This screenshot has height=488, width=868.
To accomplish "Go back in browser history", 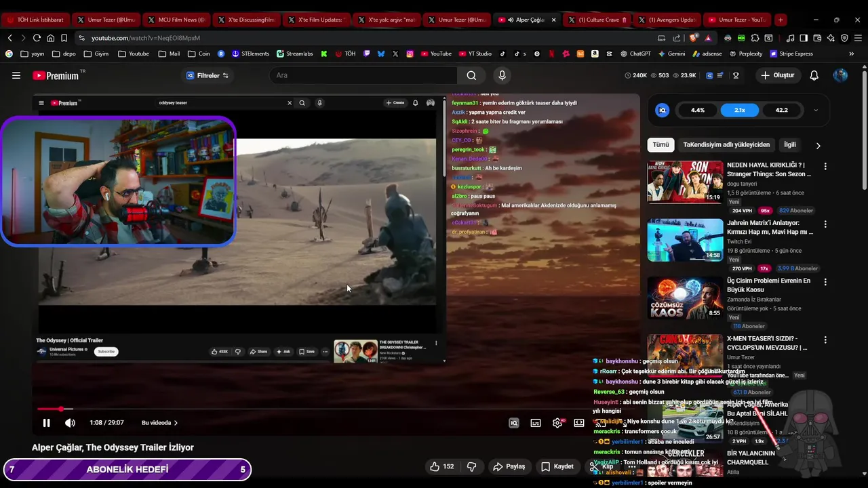I will pyautogui.click(x=9, y=38).
